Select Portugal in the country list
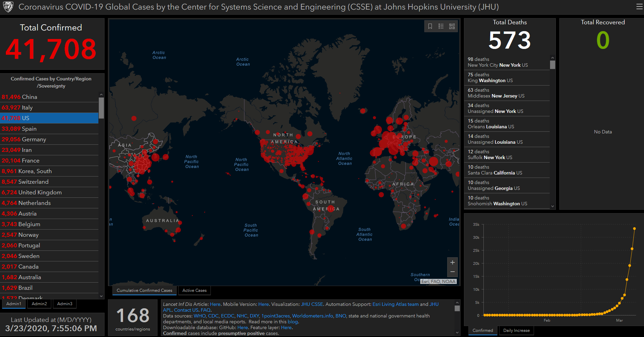 tap(49, 245)
